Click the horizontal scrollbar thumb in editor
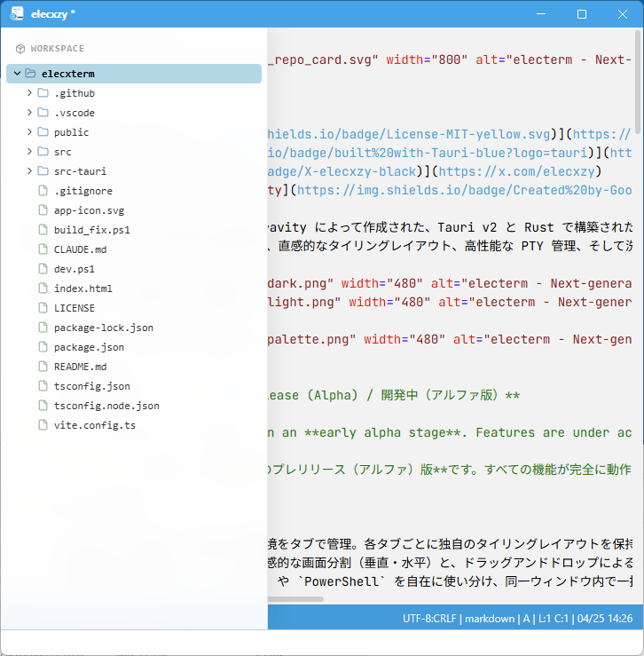The image size is (644, 656). coord(295,598)
